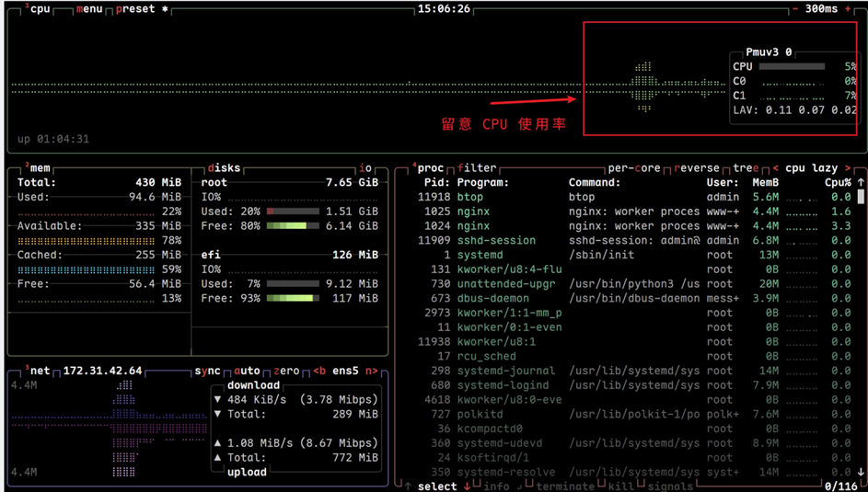
Task: Click the up arrow beside 'select'
Action: (x=408, y=486)
